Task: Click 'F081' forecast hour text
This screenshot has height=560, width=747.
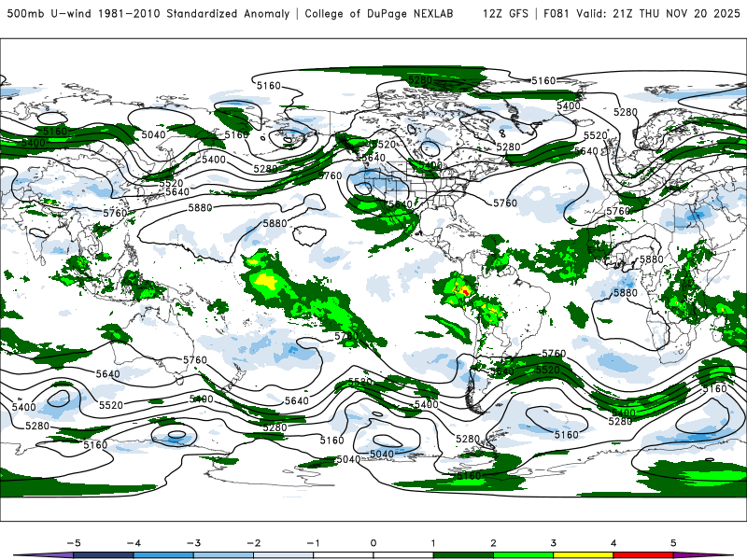Action: click(557, 13)
